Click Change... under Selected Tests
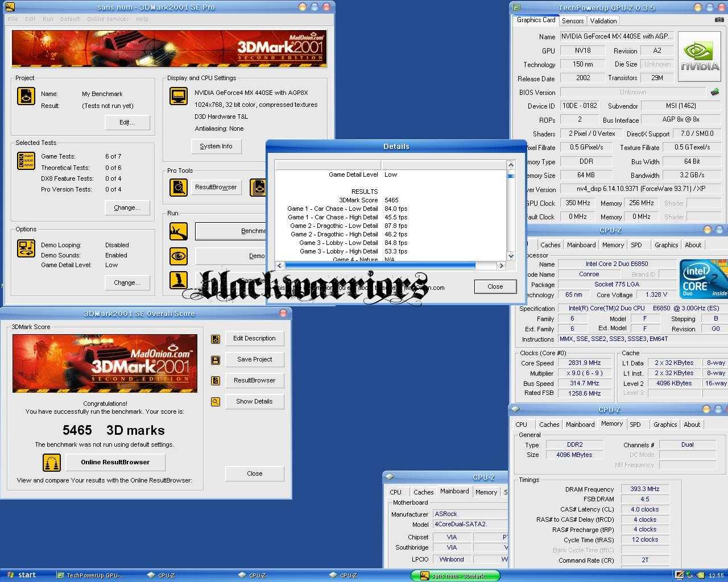Screen dimensions: 728x582 click(x=127, y=207)
